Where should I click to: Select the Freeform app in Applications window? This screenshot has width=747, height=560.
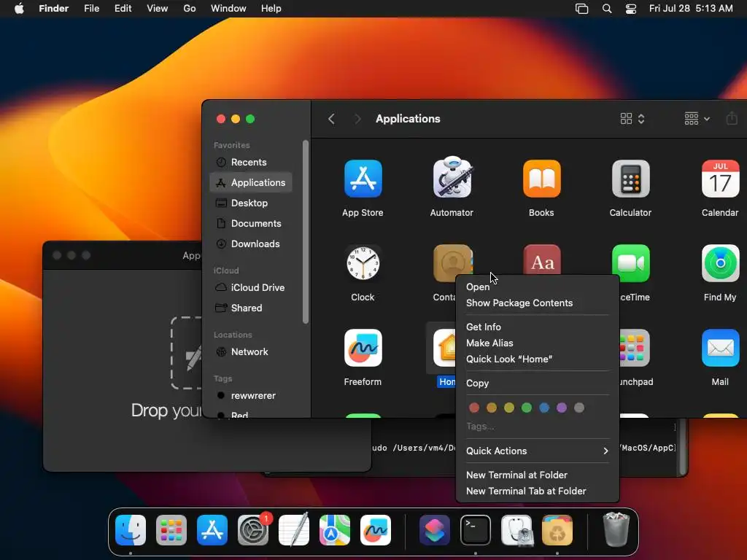(x=363, y=348)
